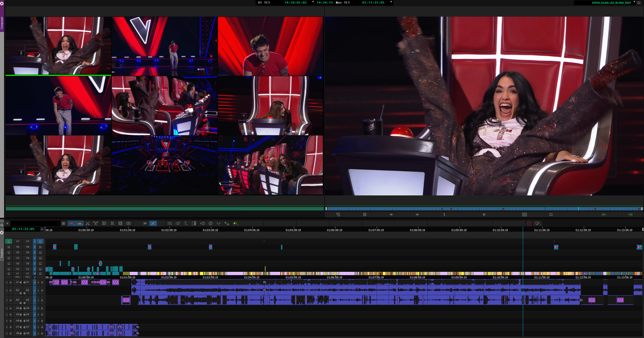Select the record-side TC1 track label
This screenshot has height=338, width=644.
(28, 277)
